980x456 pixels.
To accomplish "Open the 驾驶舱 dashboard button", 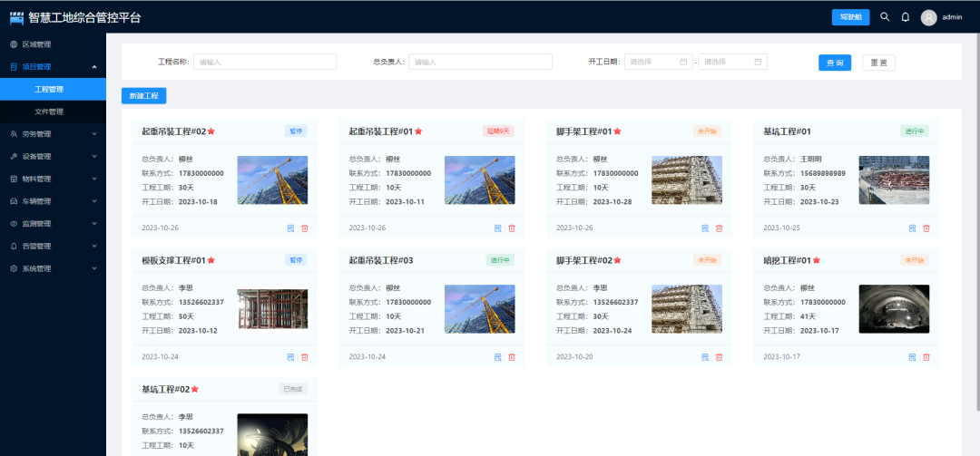I will [x=850, y=17].
